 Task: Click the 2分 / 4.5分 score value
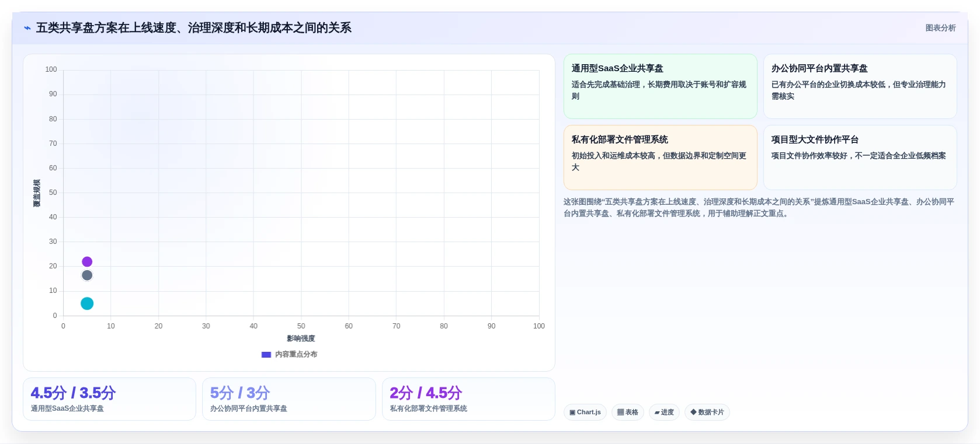click(x=426, y=393)
